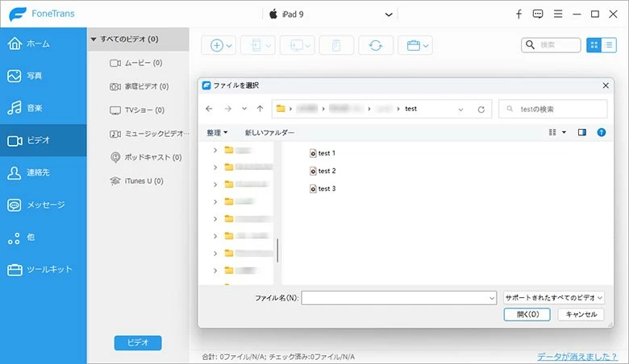The image size is (629, 364).
Task: Click the refresh icon in the FoneTrans toolbar
Action: (x=376, y=46)
